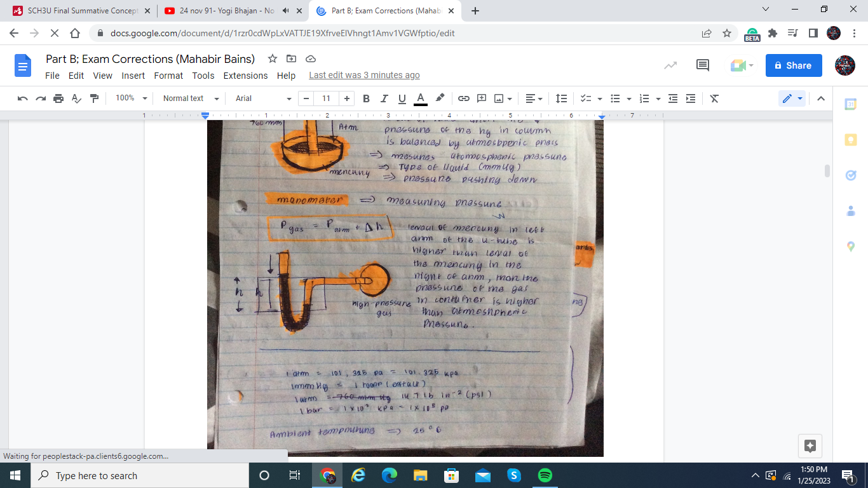
Task: Open the View menu
Action: pyautogui.click(x=102, y=76)
